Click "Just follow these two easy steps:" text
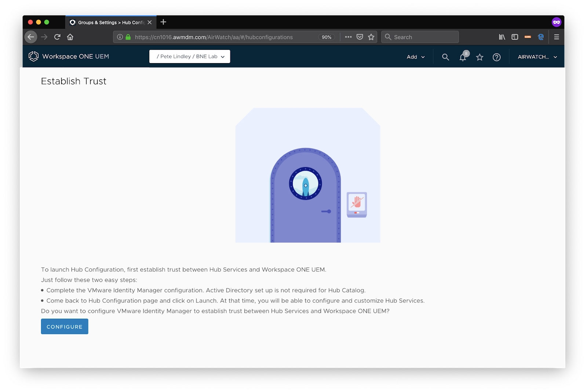Image resolution: width=587 pixels, height=392 pixels. pyautogui.click(x=89, y=280)
